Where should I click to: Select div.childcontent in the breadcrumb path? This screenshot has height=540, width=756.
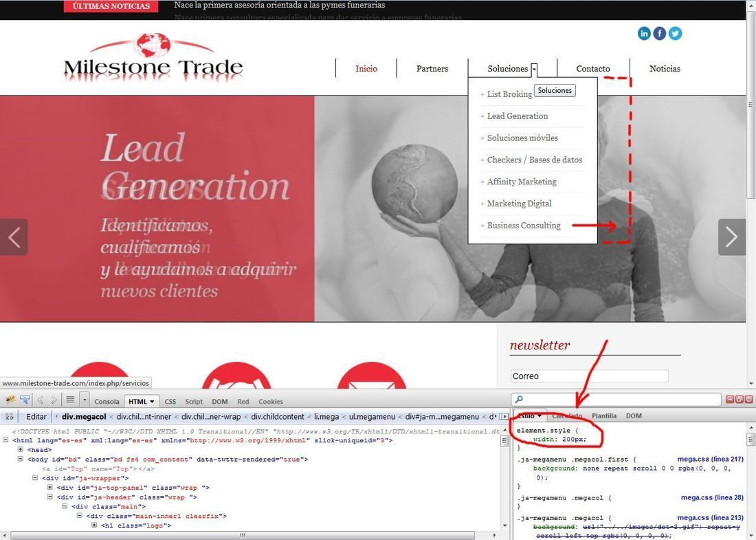tap(278, 416)
